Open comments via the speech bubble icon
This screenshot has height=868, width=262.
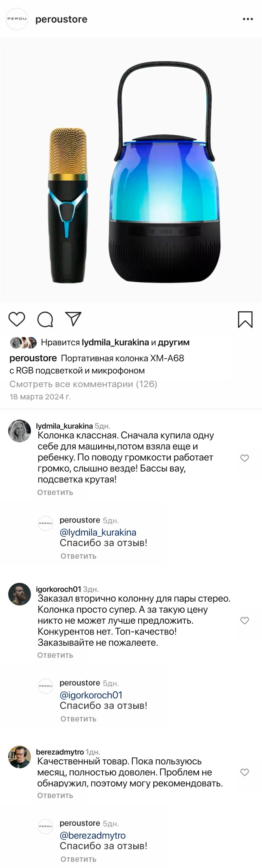45,319
